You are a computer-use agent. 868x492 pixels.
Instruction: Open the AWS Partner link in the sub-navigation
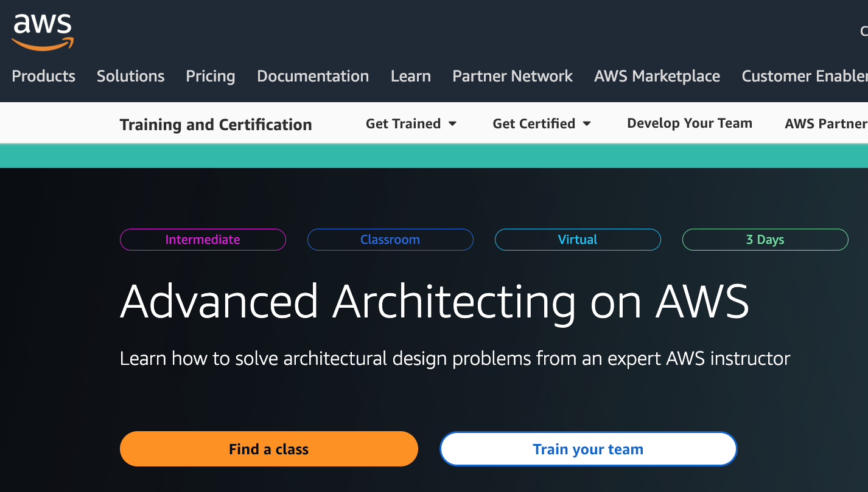coord(826,123)
